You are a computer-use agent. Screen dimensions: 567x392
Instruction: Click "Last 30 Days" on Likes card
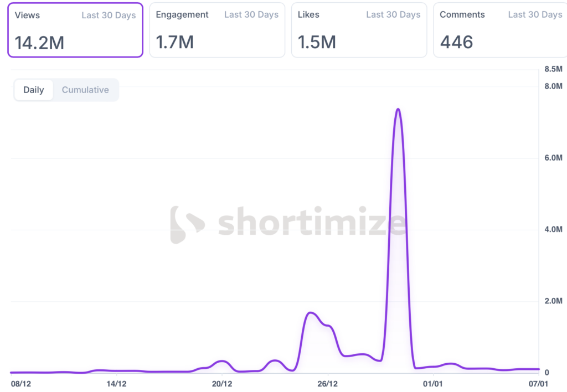pyautogui.click(x=393, y=15)
